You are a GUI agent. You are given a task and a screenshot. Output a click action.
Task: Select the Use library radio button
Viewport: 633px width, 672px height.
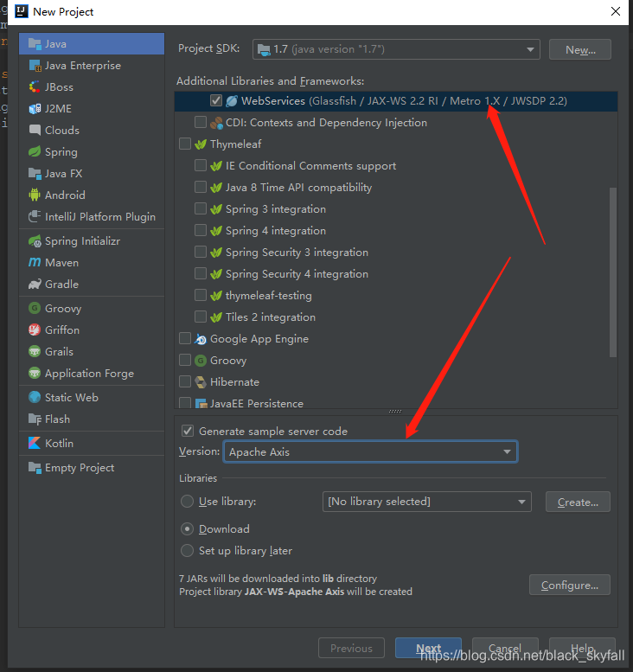click(187, 502)
